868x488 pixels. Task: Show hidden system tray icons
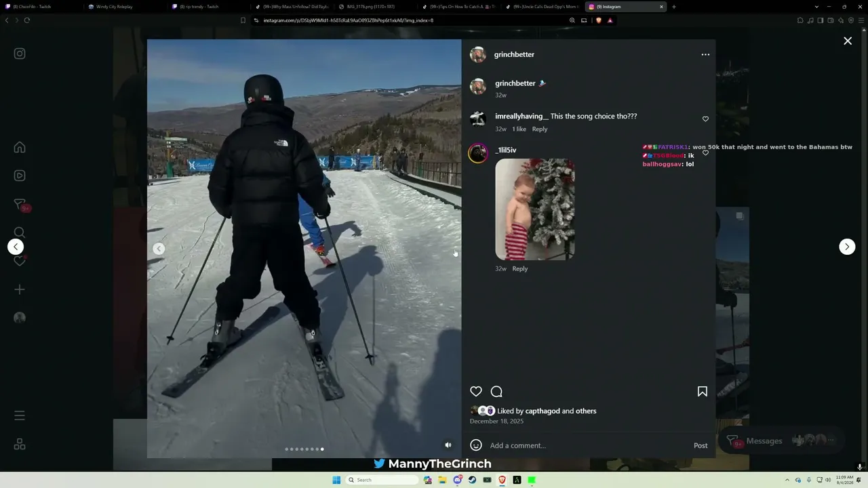787,481
